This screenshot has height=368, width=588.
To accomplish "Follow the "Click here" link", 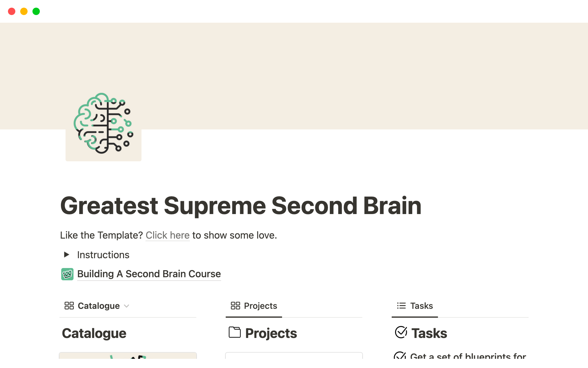I will tap(168, 235).
